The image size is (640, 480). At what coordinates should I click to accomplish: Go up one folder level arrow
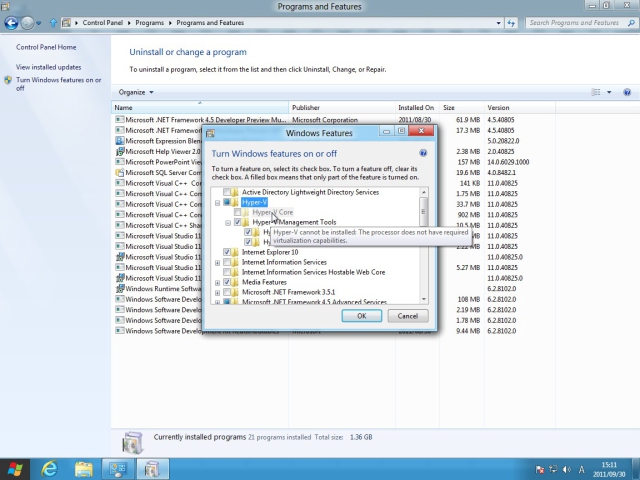click(53, 23)
